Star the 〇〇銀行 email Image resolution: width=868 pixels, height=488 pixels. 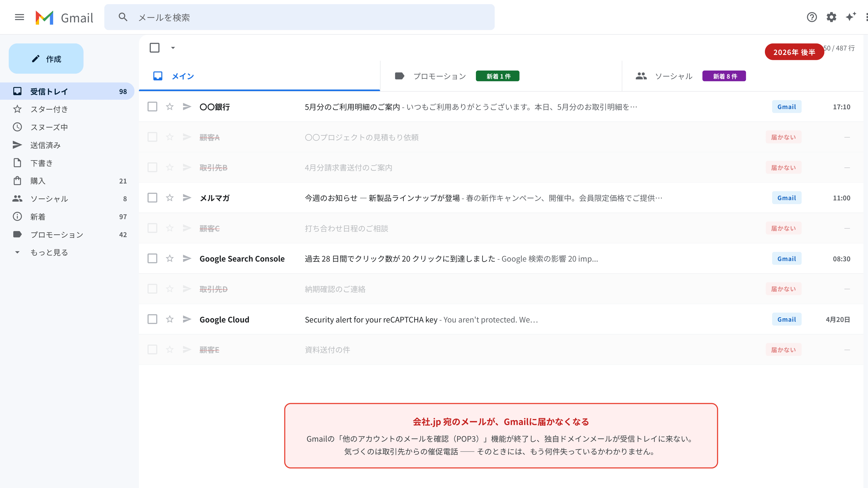[x=169, y=107]
